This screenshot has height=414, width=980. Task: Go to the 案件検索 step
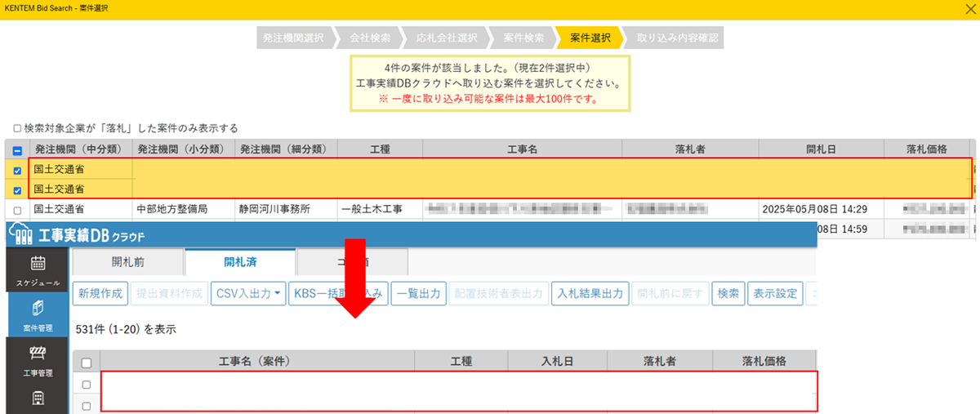coord(523,38)
